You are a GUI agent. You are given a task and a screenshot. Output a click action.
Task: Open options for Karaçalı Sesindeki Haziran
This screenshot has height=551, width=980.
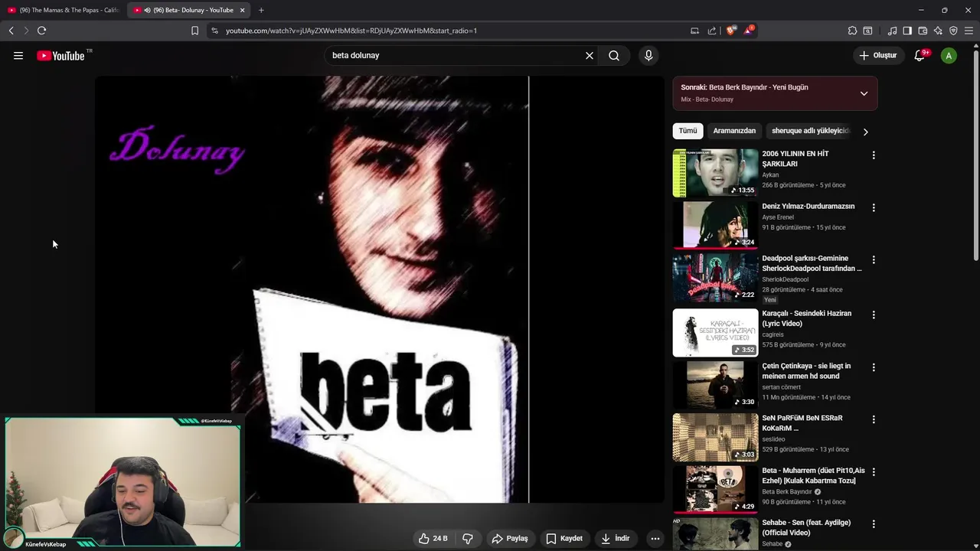(x=874, y=315)
